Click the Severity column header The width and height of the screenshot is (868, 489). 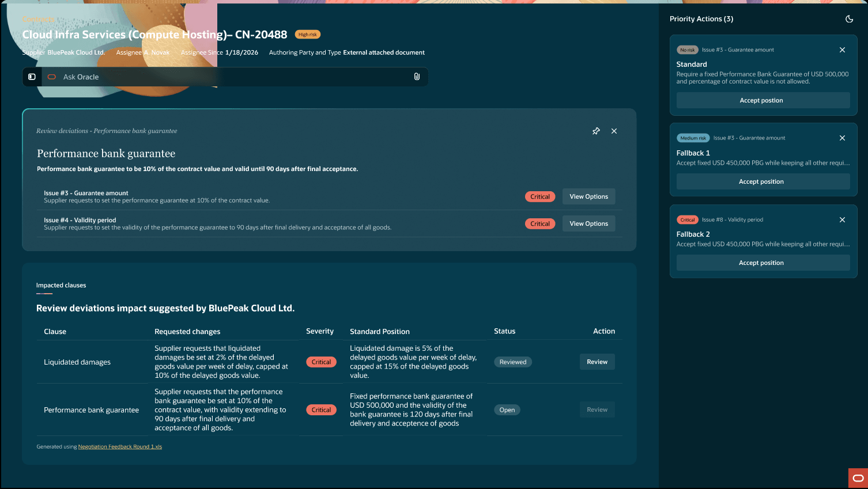point(320,331)
